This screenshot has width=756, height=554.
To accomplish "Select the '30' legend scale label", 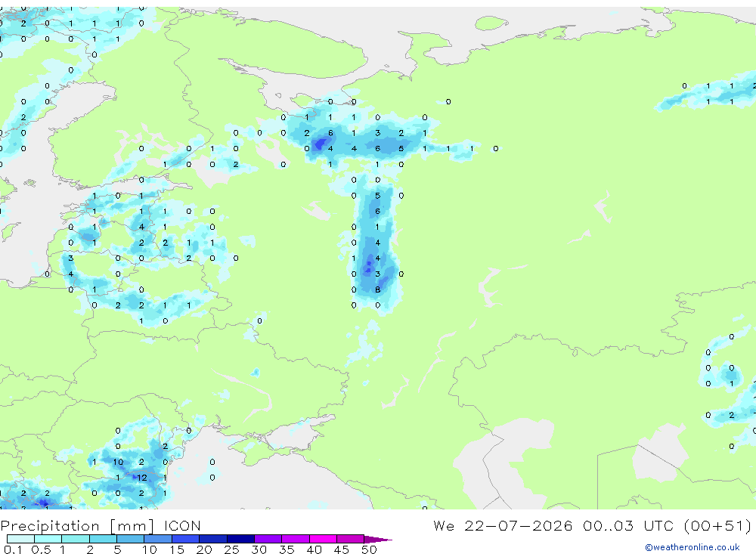I will pyautogui.click(x=259, y=549).
